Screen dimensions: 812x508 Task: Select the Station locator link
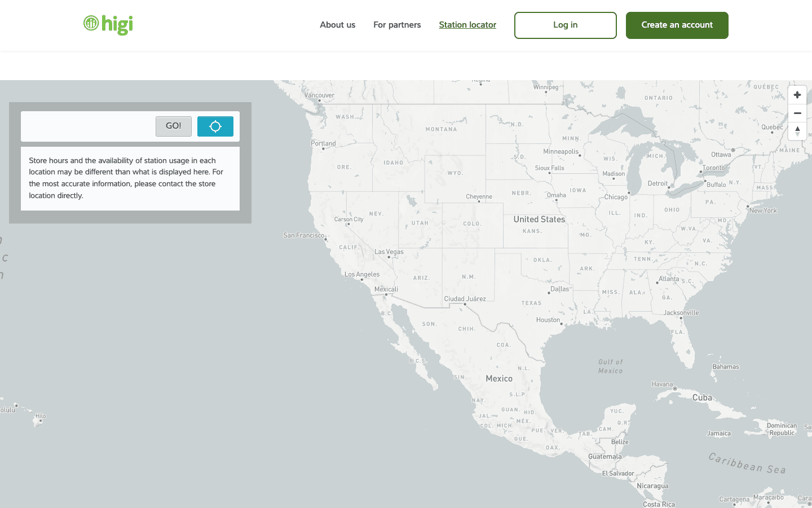467,25
